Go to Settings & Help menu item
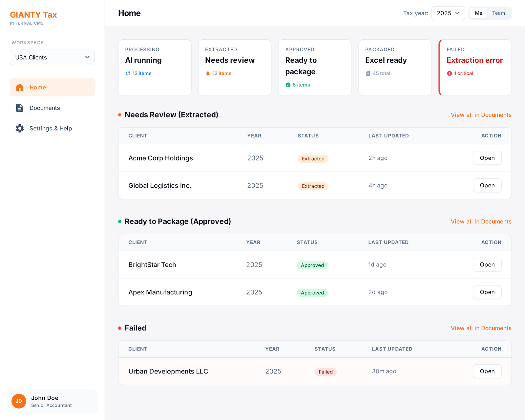The width and height of the screenshot is (525, 420). tap(51, 128)
